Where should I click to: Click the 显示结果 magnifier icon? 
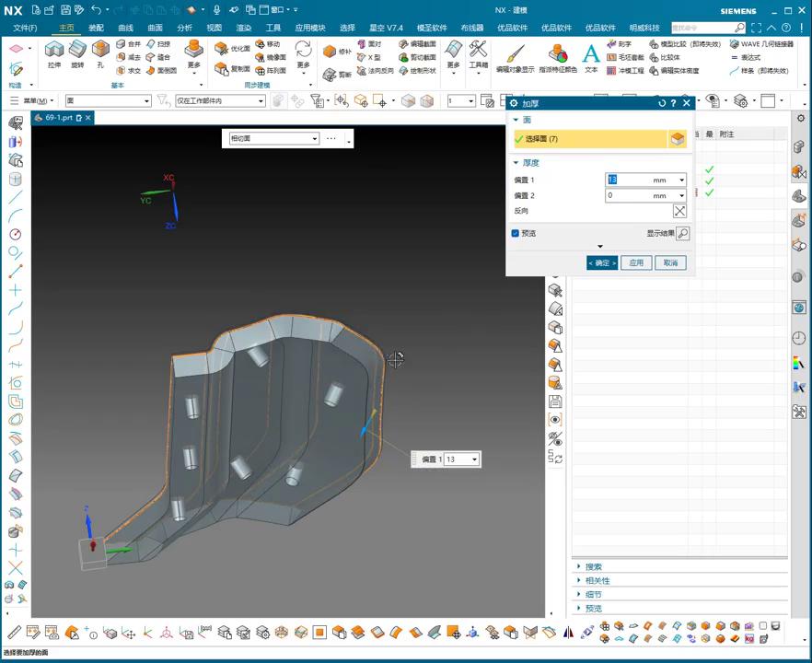(x=682, y=234)
